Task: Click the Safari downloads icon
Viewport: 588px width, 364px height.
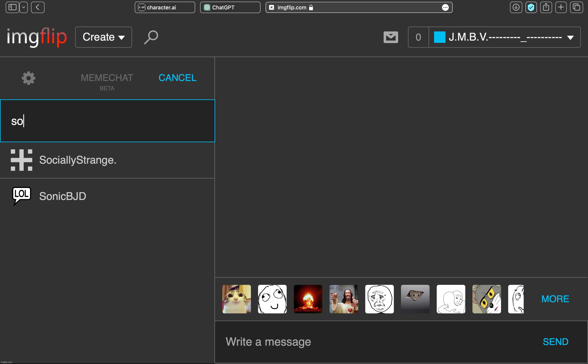Action: pyautogui.click(x=516, y=7)
